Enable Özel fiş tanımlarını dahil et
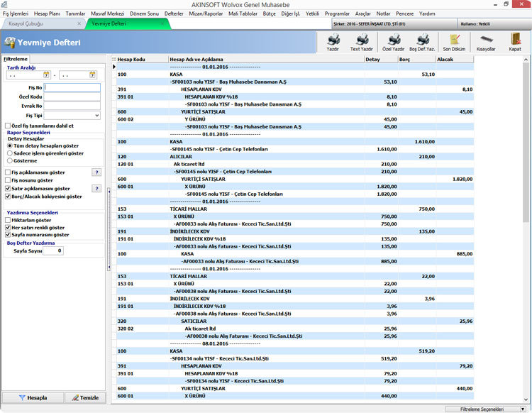The height and width of the screenshot is (413, 532). pyautogui.click(x=8, y=126)
